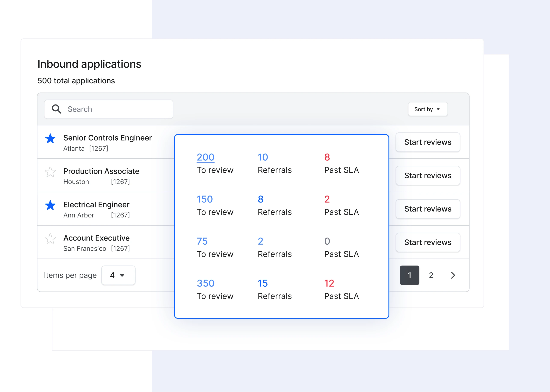Click the search magnifying glass icon
Viewport: 550px width, 392px height.
click(56, 109)
